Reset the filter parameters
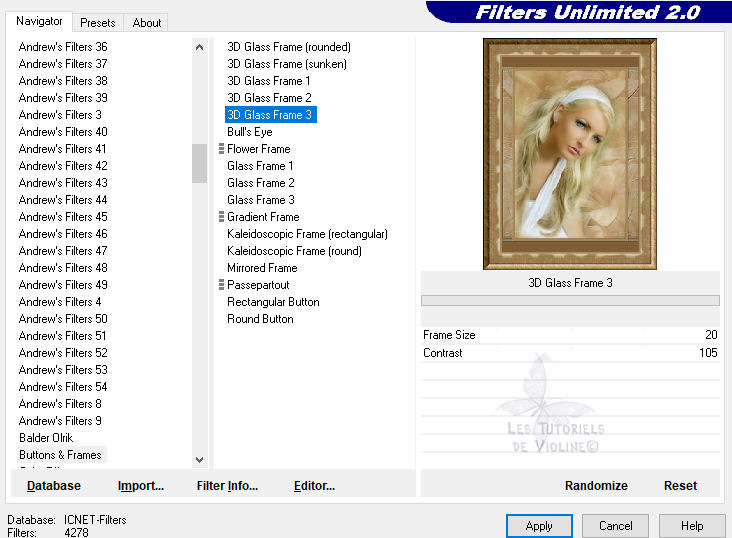The width and height of the screenshot is (732, 538). (x=680, y=485)
